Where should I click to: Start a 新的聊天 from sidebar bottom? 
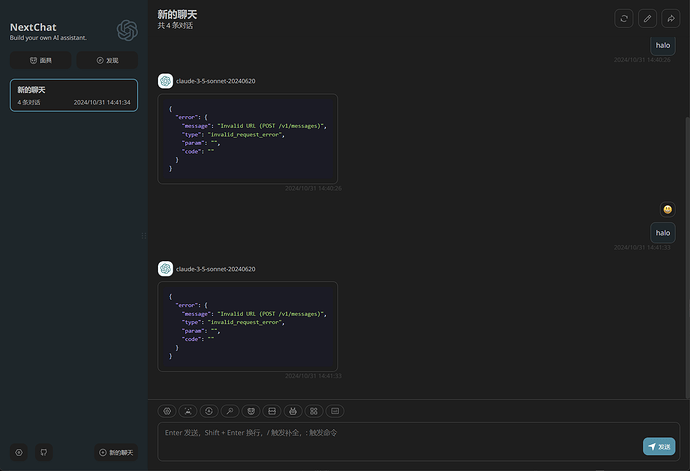click(x=116, y=453)
